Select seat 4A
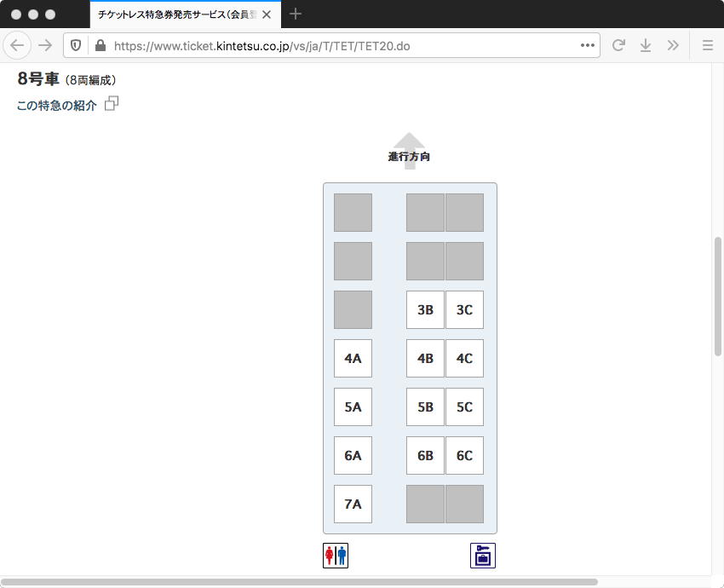 coord(353,359)
